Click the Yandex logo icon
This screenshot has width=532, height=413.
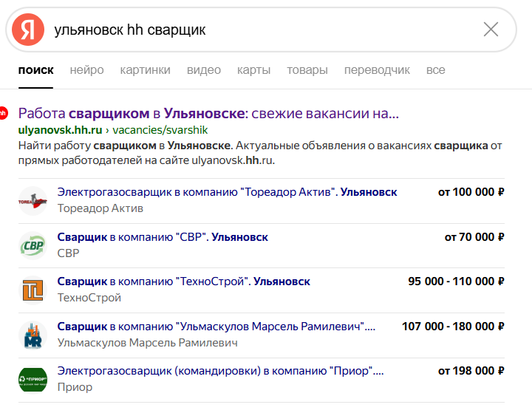click(x=29, y=30)
